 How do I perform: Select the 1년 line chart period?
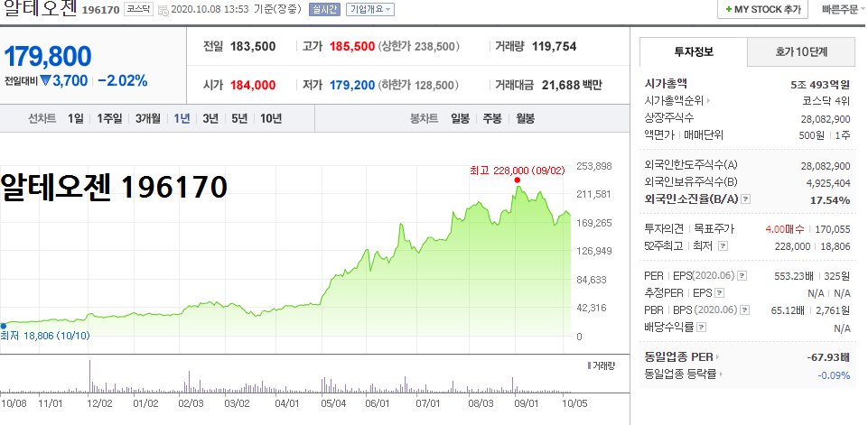(182, 118)
